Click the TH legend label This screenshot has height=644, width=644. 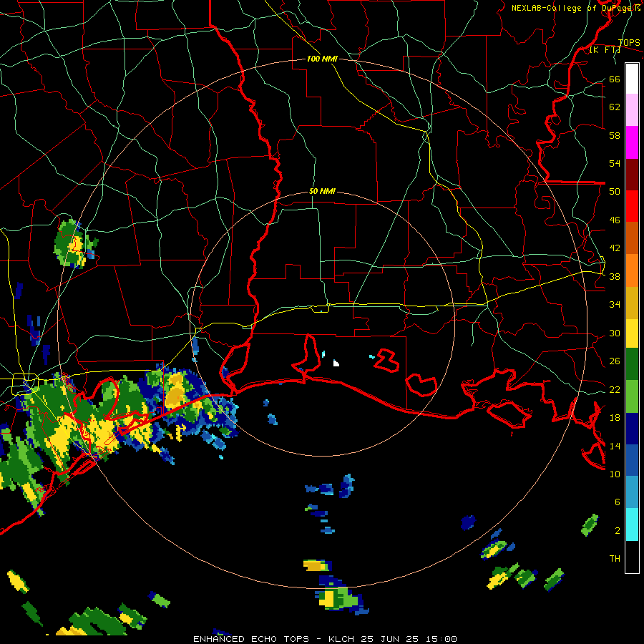pos(615,558)
